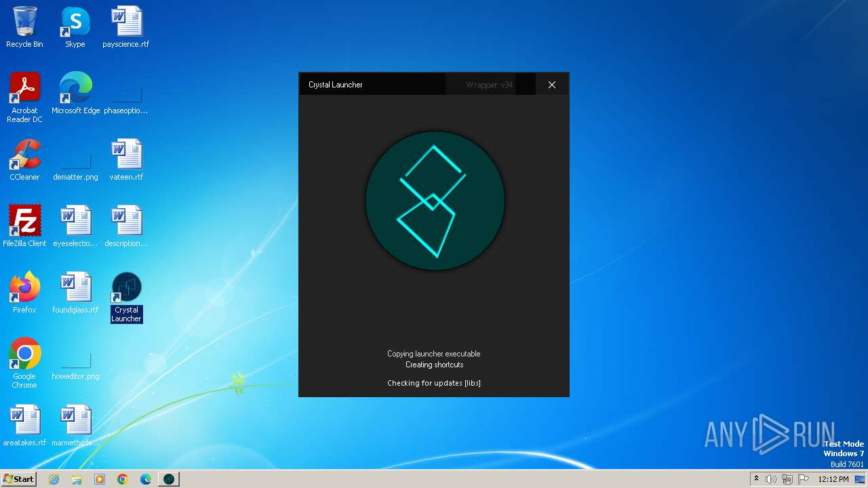Click 'Checking for updates [libs]' status text
The width and height of the screenshot is (868, 488).
(x=434, y=383)
